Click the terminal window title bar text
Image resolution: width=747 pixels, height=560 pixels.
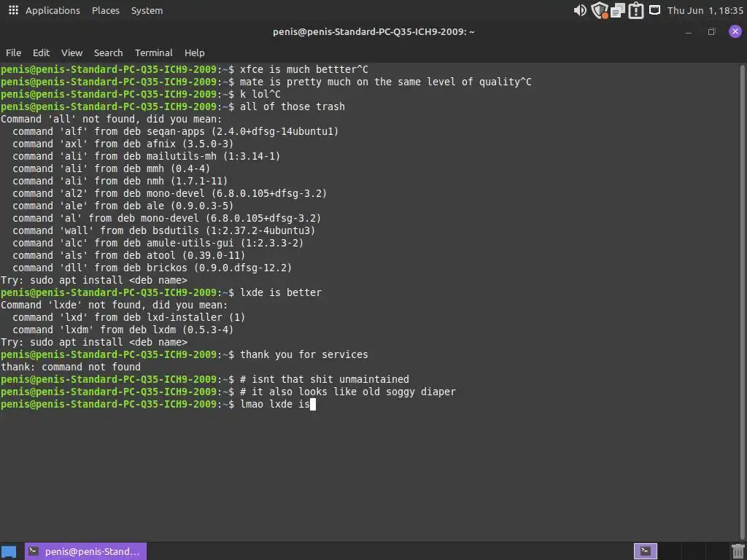pos(373,32)
